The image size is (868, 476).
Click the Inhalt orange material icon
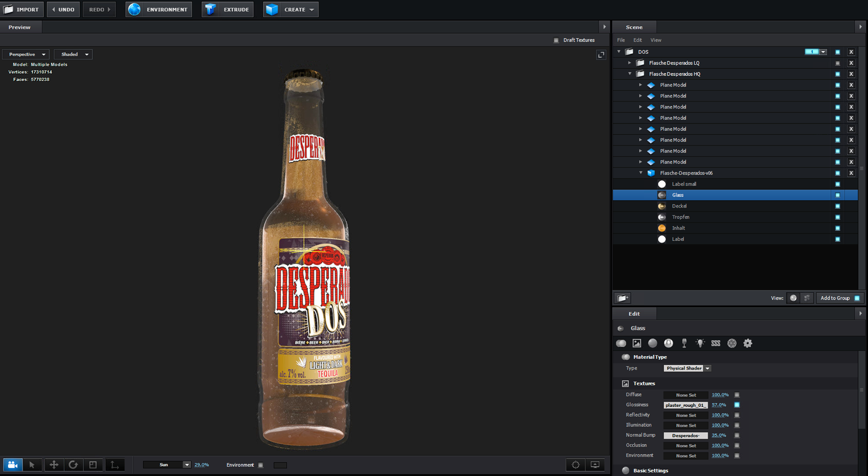[662, 228]
